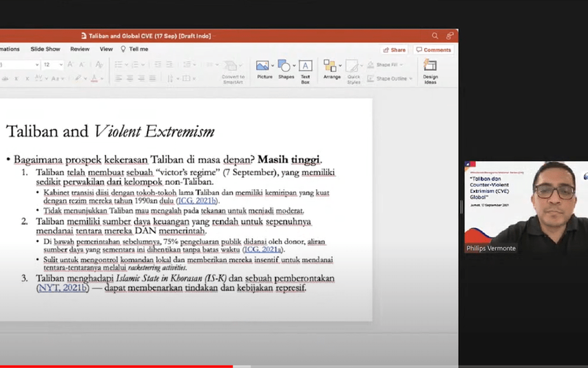Image resolution: width=588 pixels, height=368 pixels.
Task: Switch to the Slide Show tab
Action: (45, 49)
